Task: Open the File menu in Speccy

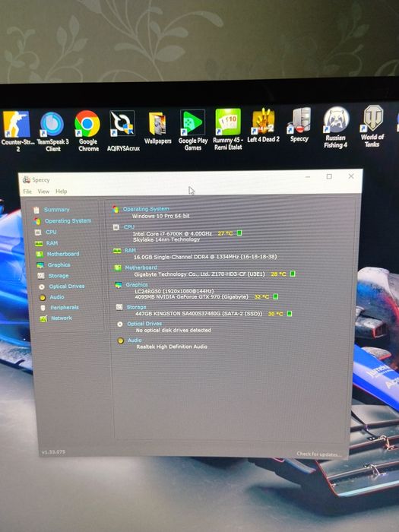Action: pos(27,192)
